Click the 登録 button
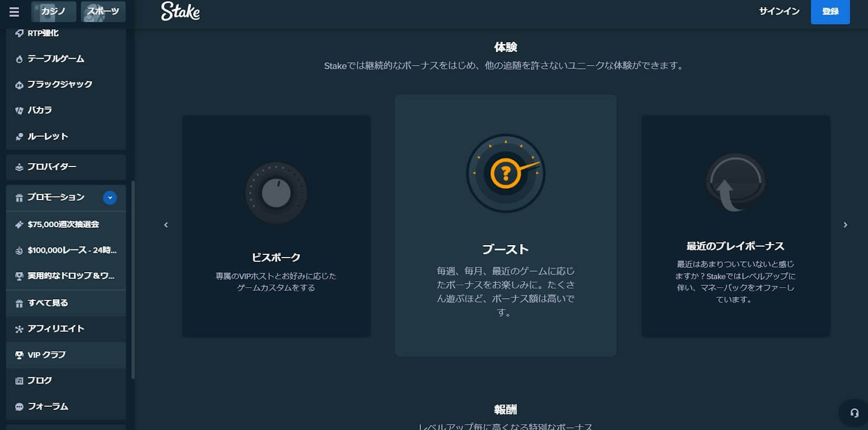Viewport: 868px width, 430px height. pos(830,11)
